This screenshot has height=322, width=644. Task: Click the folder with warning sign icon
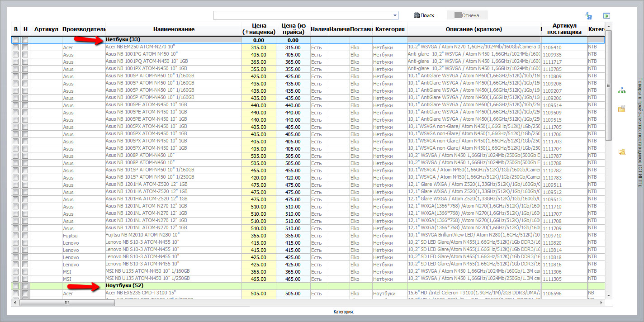[622, 152]
